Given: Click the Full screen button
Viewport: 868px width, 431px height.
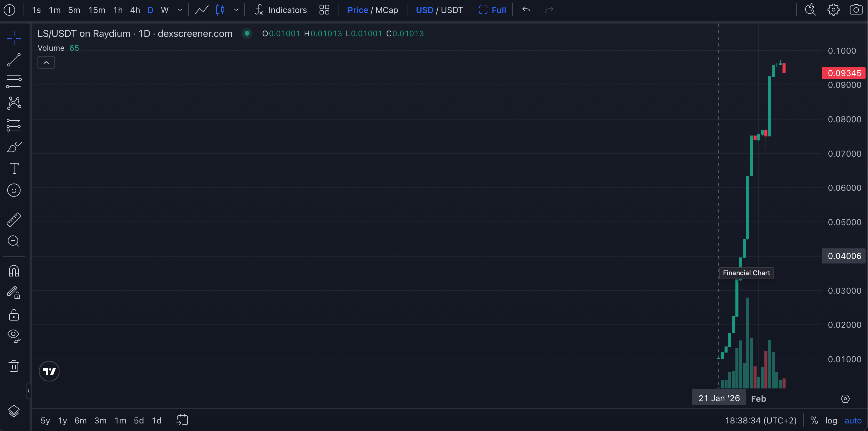Looking at the screenshot, I should point(492,10).
